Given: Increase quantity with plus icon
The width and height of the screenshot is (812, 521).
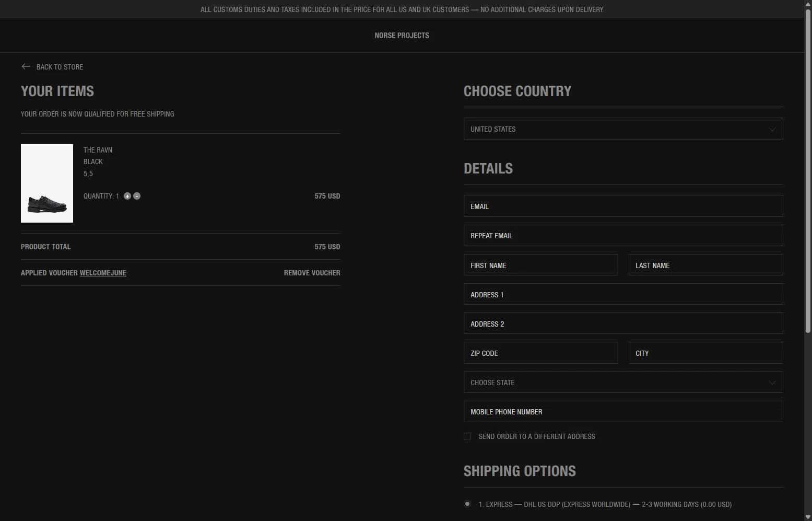Looking at the screenshot, I should coord(127,196).
